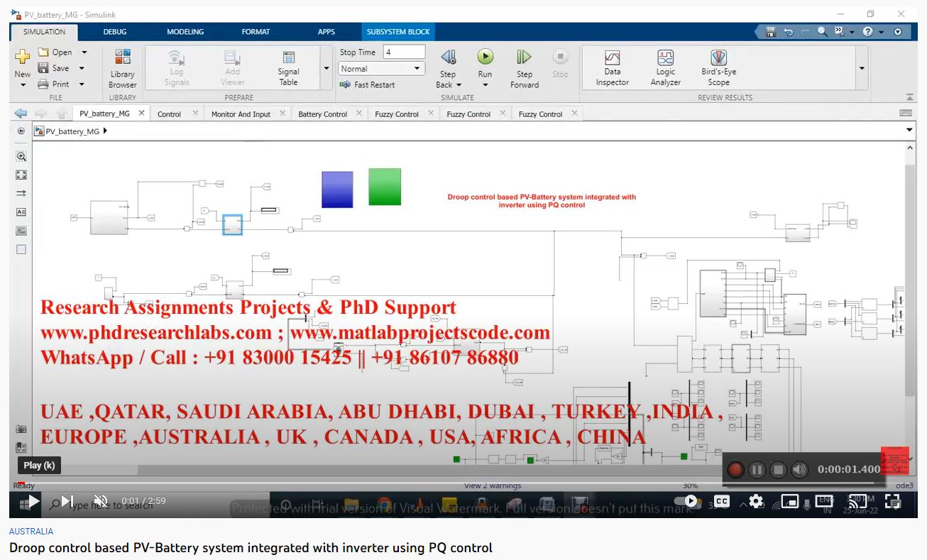Click the blue color block in the model
Image resolution: width=927 pixels, height=560 pixels.
337,190
